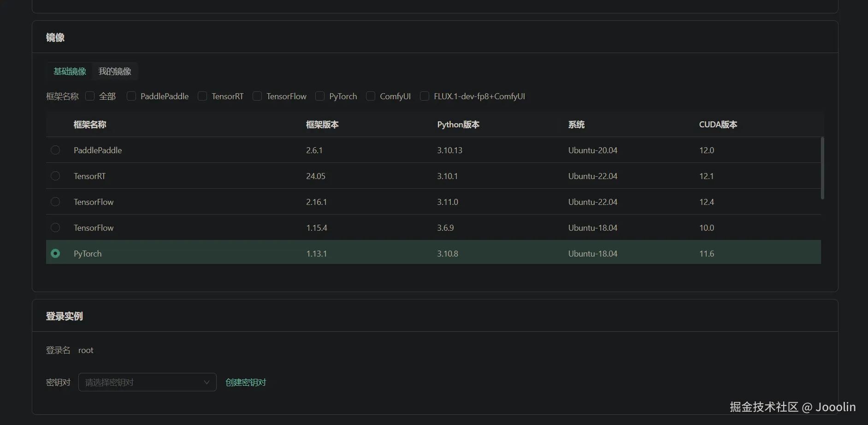Image resolution: width=868 pixels, height=425 pixels.
Task: Click CUDA version 10.0 cell
Action: pyautogui.click(x=707, y=227)
